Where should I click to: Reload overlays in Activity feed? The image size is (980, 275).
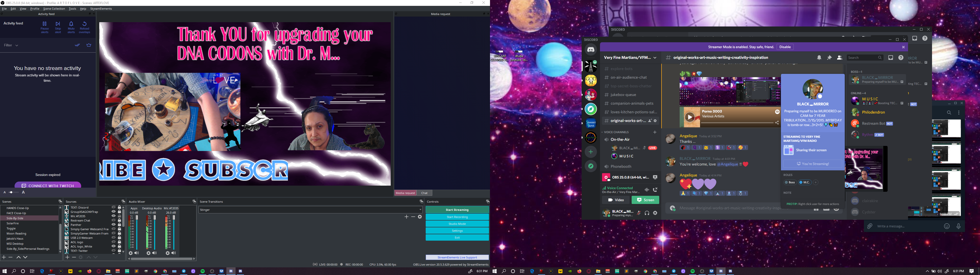[84, 27]
